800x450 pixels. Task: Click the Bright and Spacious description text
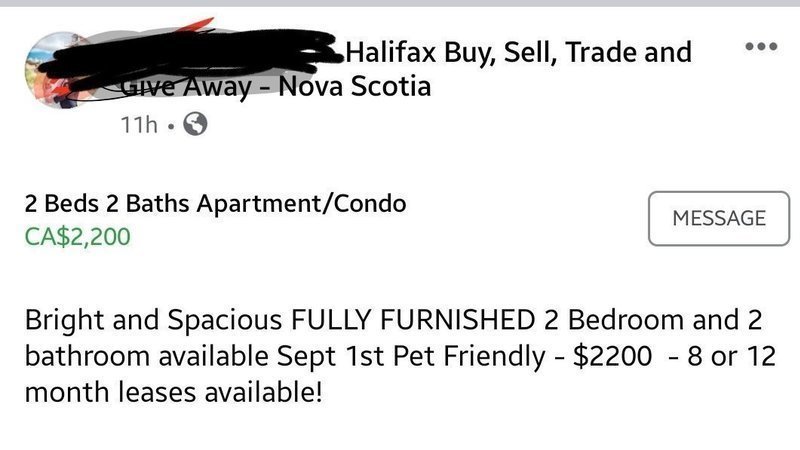coord(153,320)
